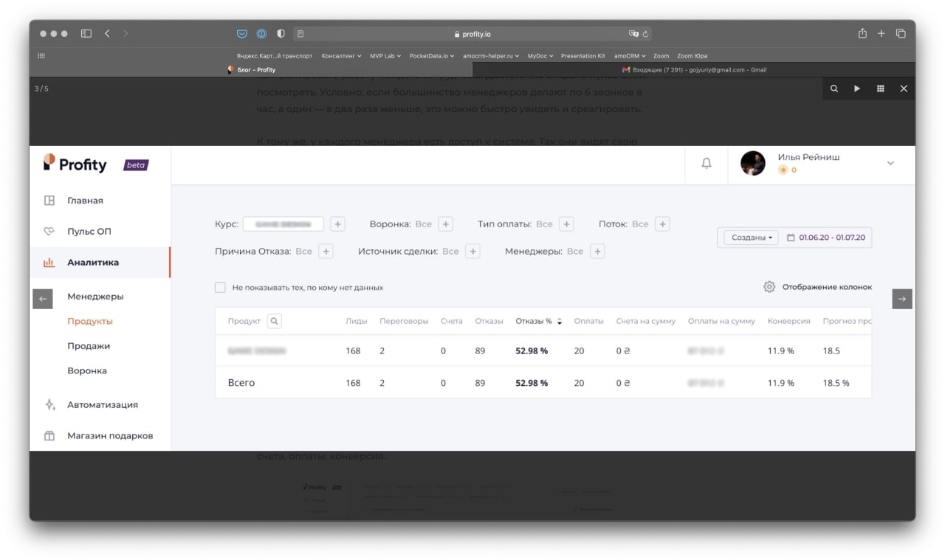Screen dimensions: 945x560
Task: Open the Менеджеры submenu item
Action: [x=95, y=297]
